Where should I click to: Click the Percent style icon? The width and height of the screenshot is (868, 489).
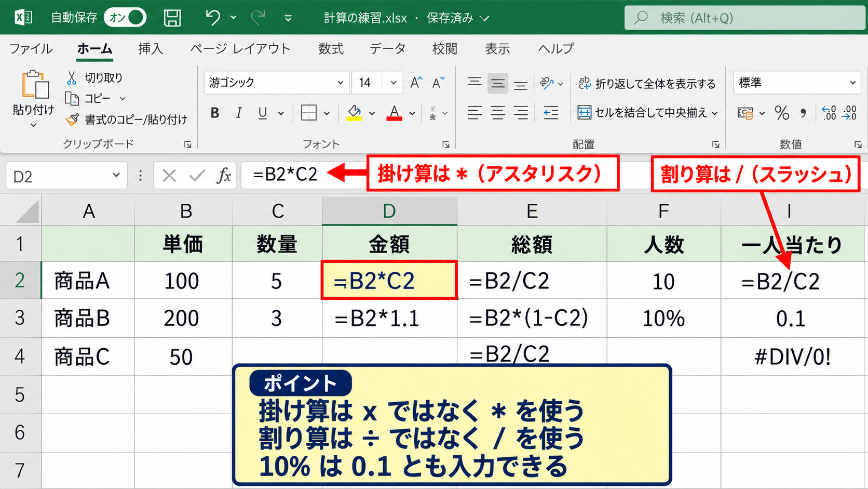[782, 113]
